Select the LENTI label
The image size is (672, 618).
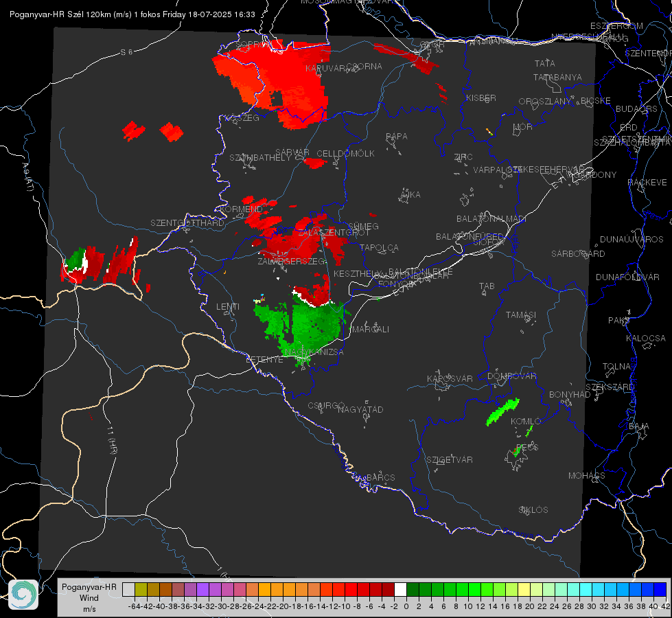coord(228,307)
